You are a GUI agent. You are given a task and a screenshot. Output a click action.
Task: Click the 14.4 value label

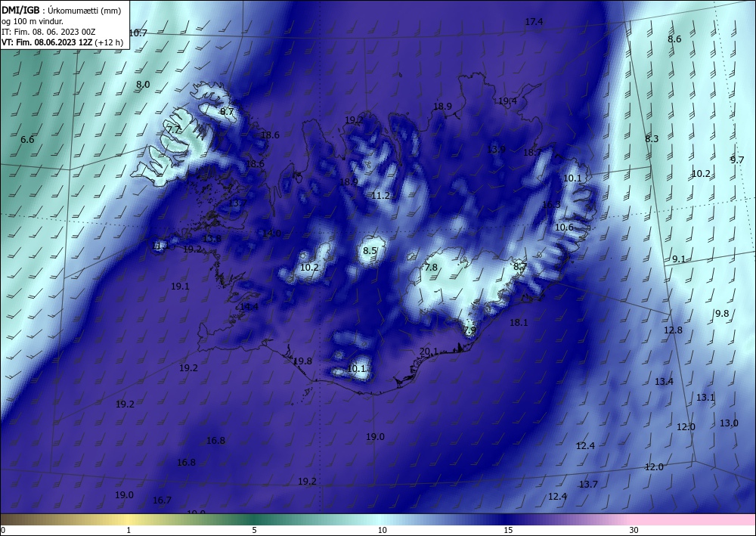[x=249, y=307]
